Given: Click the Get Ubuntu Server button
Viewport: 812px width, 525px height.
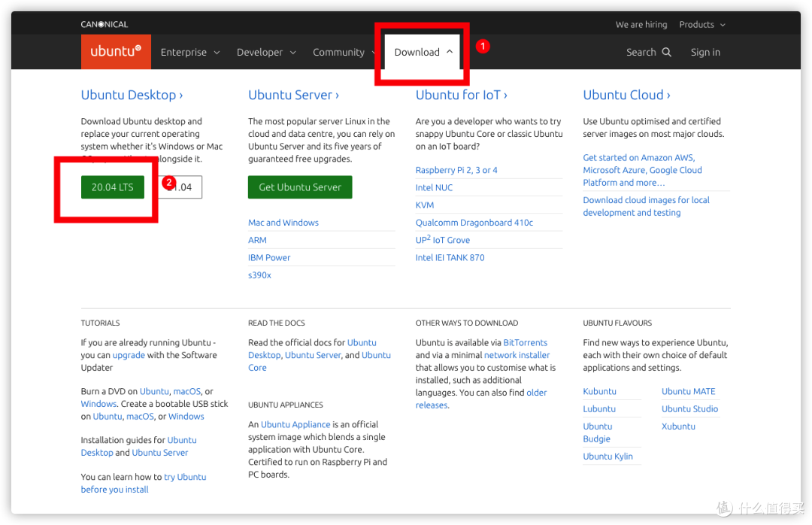Looking at the screenshot, I should tap(300, 187).
